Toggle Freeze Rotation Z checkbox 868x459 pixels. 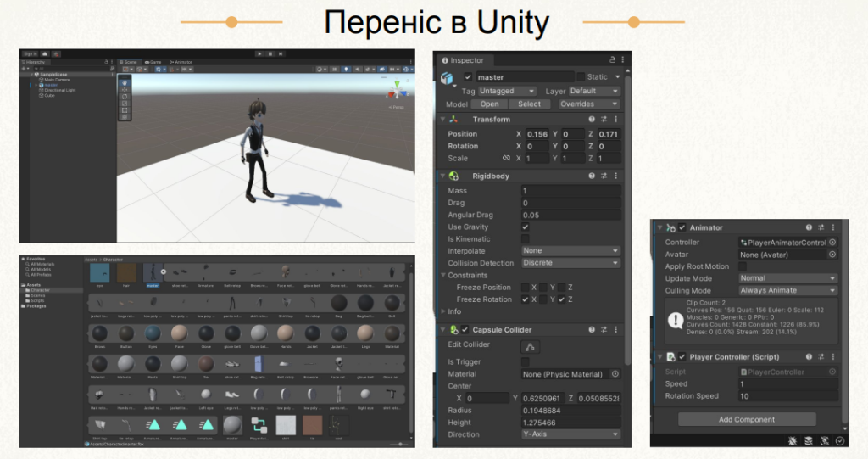pyautogui.click(x=561, y=299)
